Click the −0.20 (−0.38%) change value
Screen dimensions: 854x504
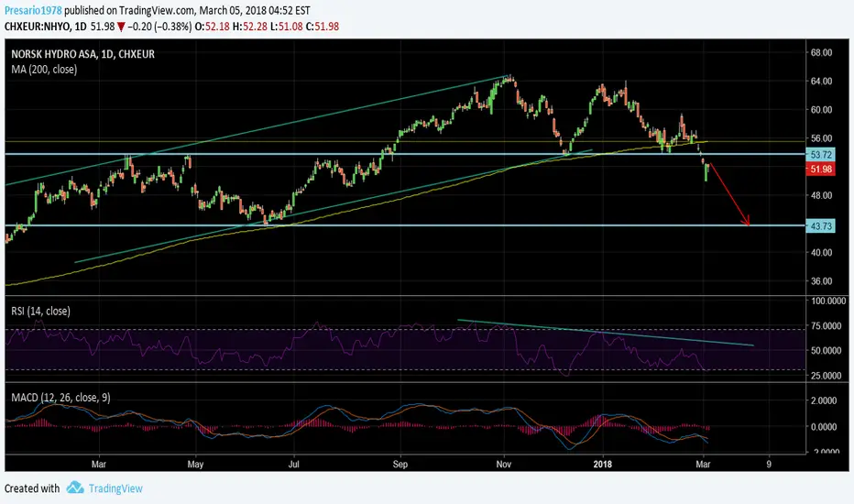pos(159,27)
